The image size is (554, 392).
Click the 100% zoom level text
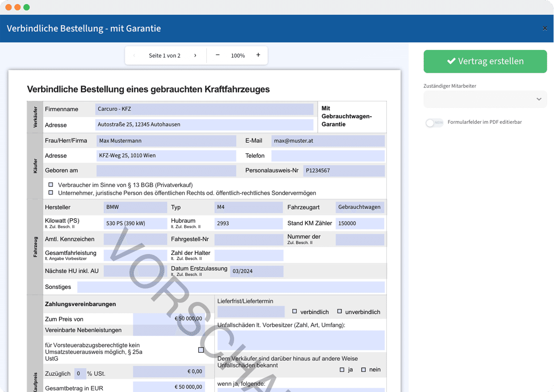[x=238, y=56]
